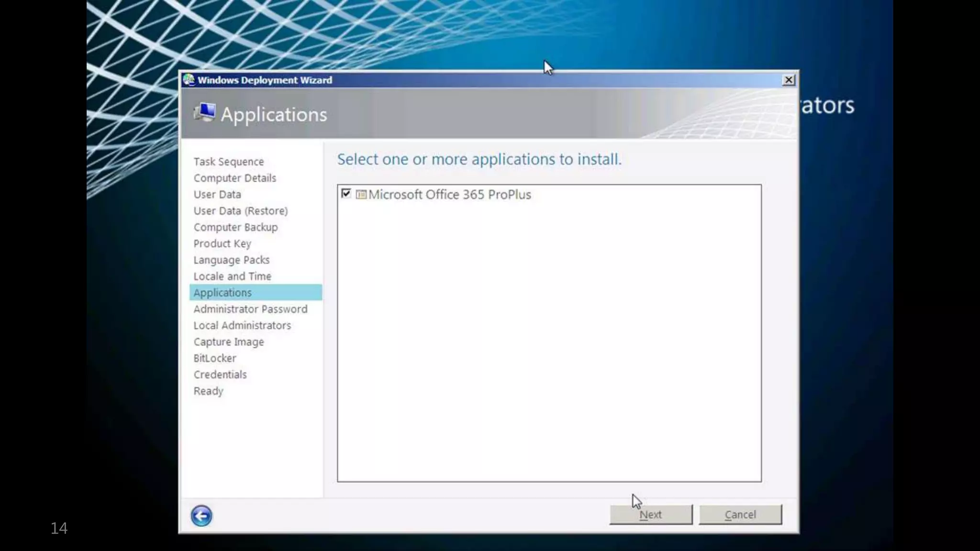
Task: Open the User Data step
Action: click(x=217, y=194)
